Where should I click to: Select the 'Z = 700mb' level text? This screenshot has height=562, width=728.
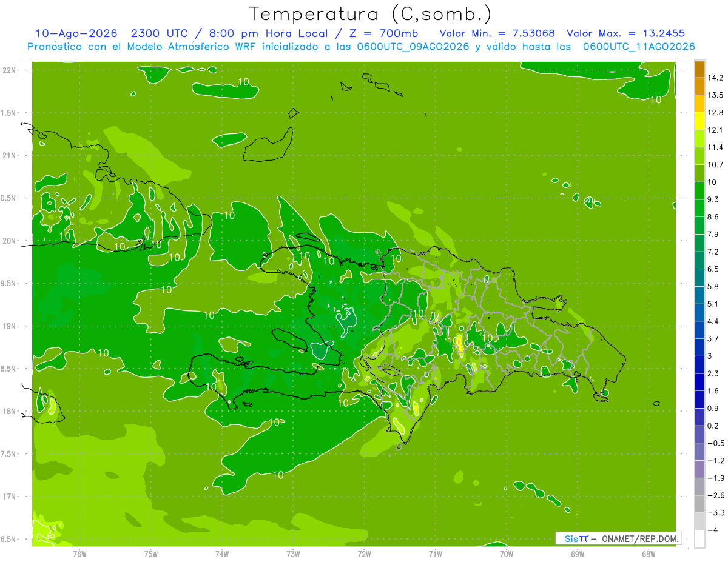point(385,33)
